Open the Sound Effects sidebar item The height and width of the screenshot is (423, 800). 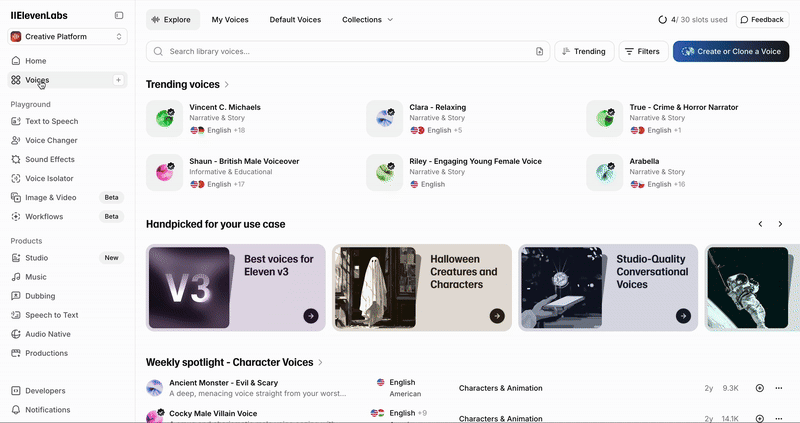(x=49, y=159)
